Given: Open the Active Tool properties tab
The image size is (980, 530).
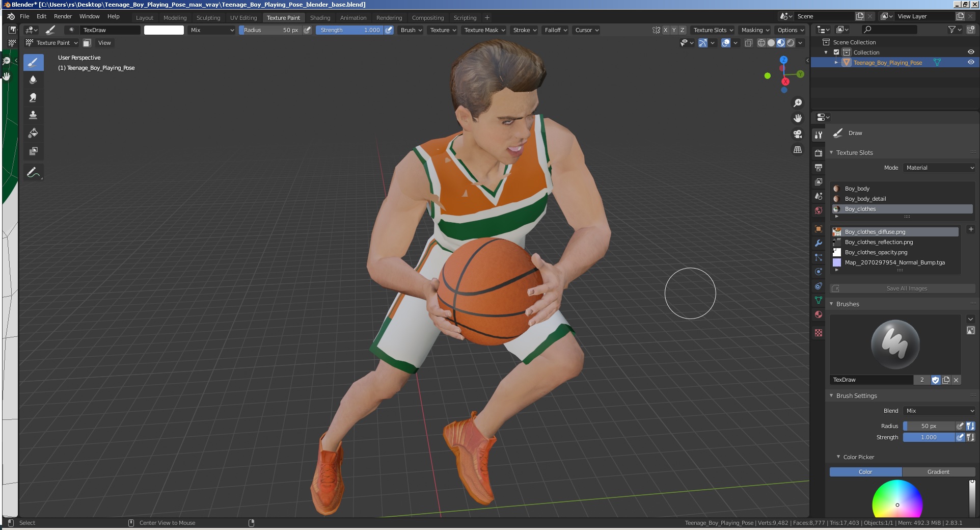Looking at the screenshot, I should click(819, 135).
